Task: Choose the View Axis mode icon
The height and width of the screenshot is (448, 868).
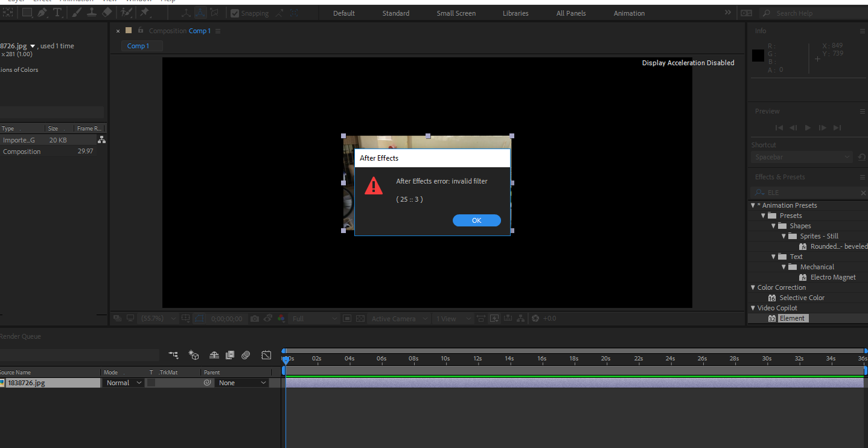Action: click(214, 13)
